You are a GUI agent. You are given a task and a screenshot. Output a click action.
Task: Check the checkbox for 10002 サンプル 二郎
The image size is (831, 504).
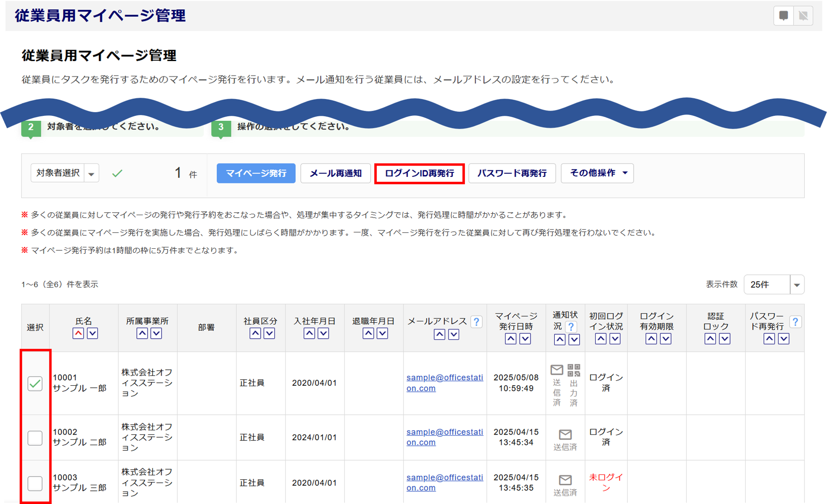pos(35,438)
